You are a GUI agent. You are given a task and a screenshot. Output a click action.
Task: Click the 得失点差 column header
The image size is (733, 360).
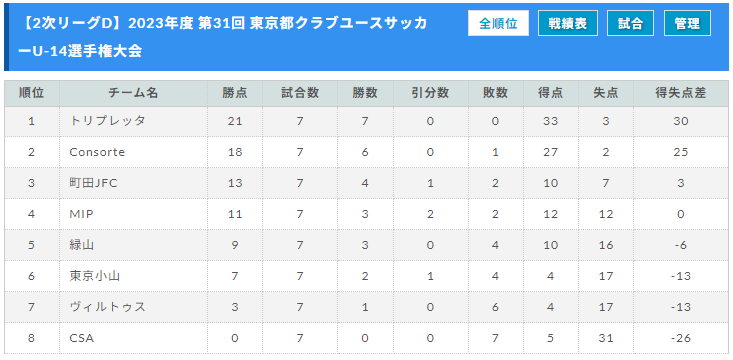coord(681,93)
